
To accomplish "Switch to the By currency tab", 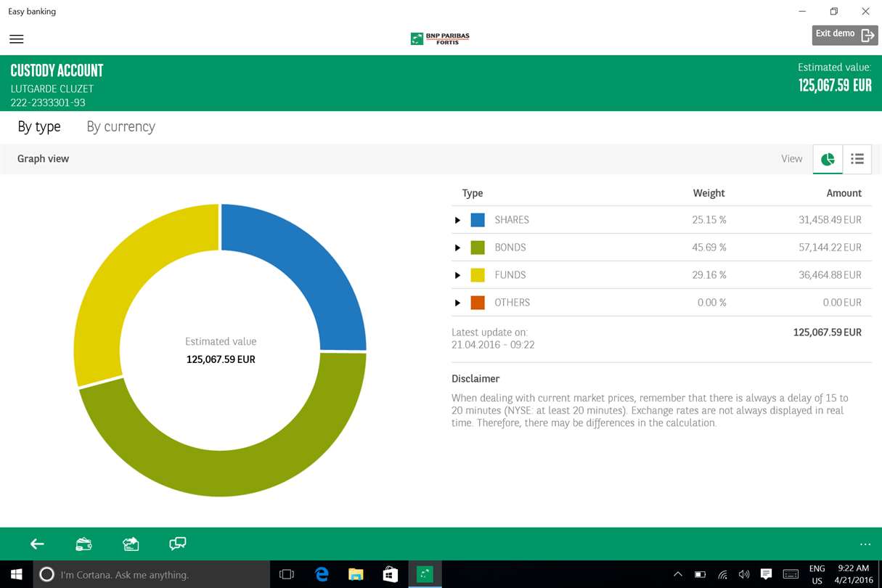I will [121, 126].
